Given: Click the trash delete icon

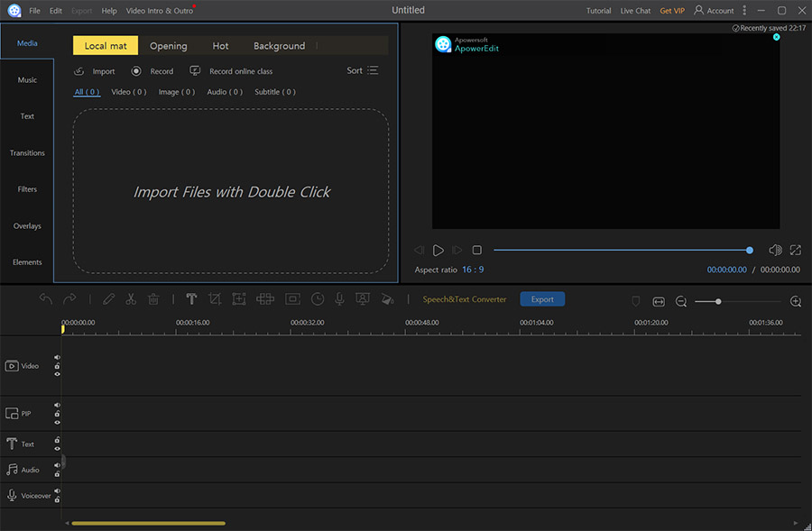Looking at the screenshot, I should tap(153, 299).
